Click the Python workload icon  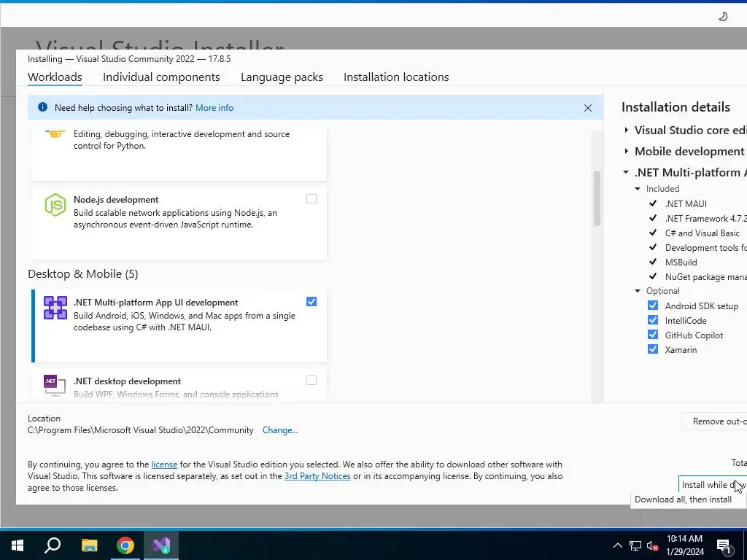tap(55, 134)
